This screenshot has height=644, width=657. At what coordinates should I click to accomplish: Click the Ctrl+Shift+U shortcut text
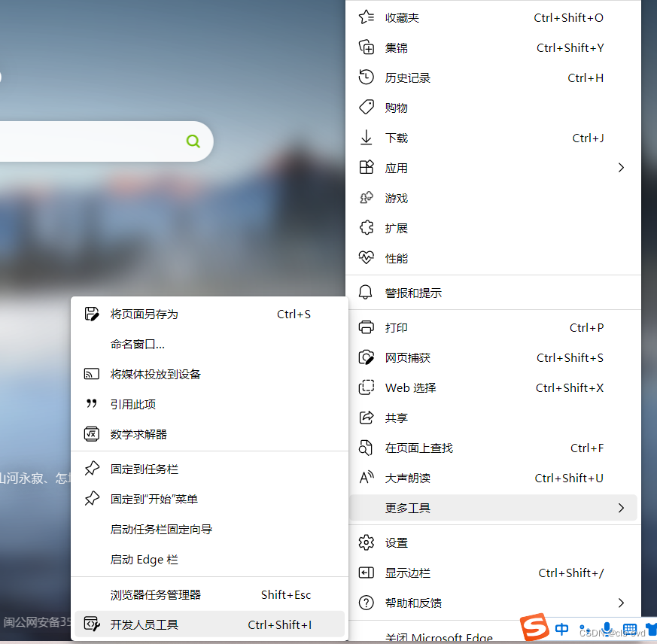[569, 478]
